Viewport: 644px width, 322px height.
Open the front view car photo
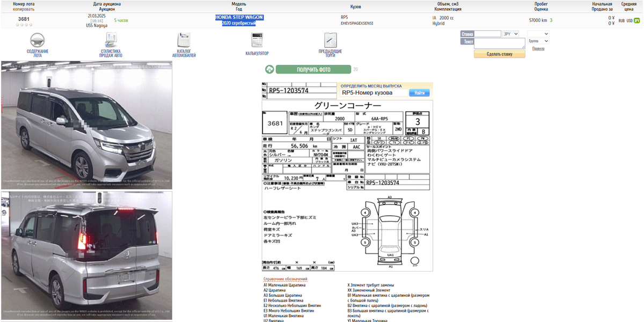click(x=86, y=125)
